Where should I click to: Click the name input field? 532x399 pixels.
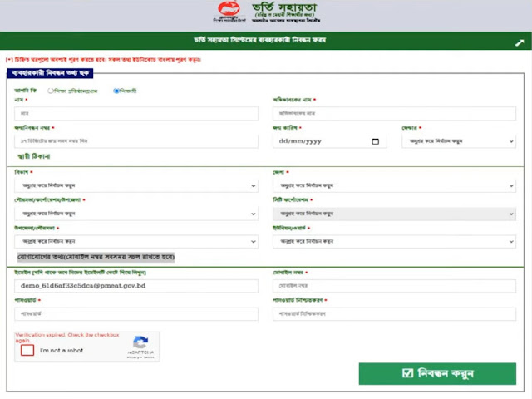136,112
